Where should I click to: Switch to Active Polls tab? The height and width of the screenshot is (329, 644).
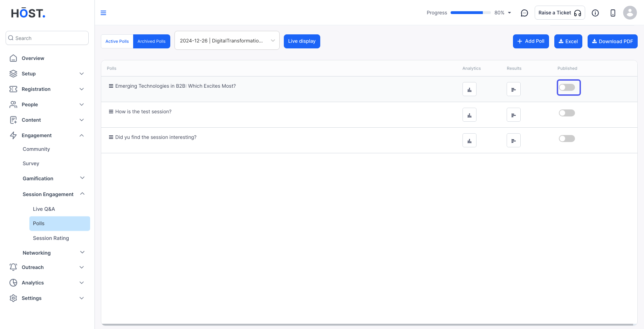tap(117, 41)
